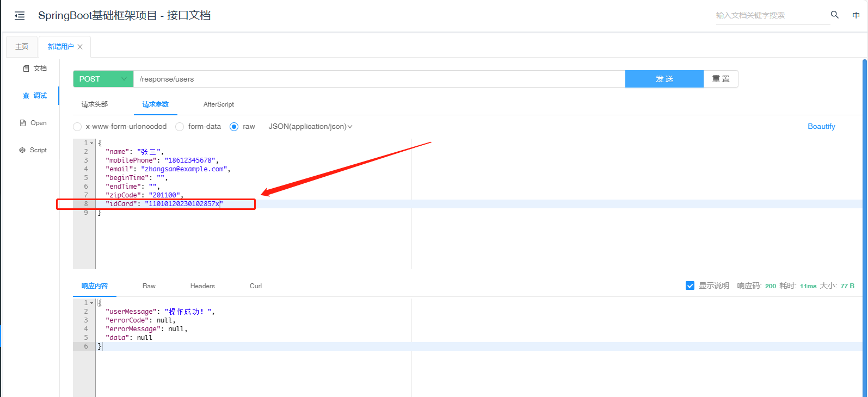Click "data": null response line

click(x=129, y=338)
